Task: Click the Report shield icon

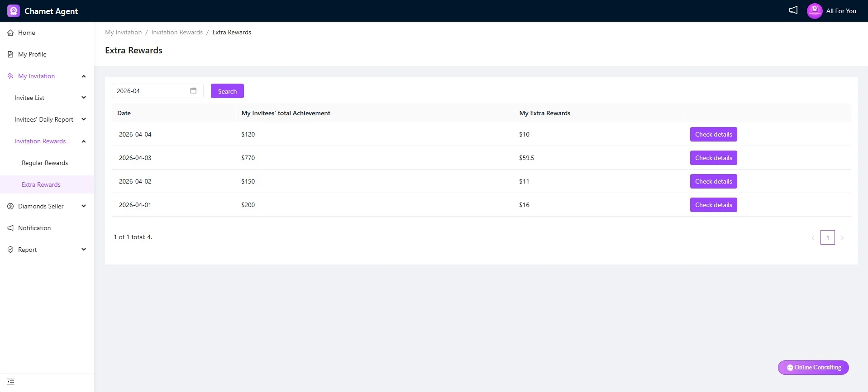Action: click(x=10, y=250)
